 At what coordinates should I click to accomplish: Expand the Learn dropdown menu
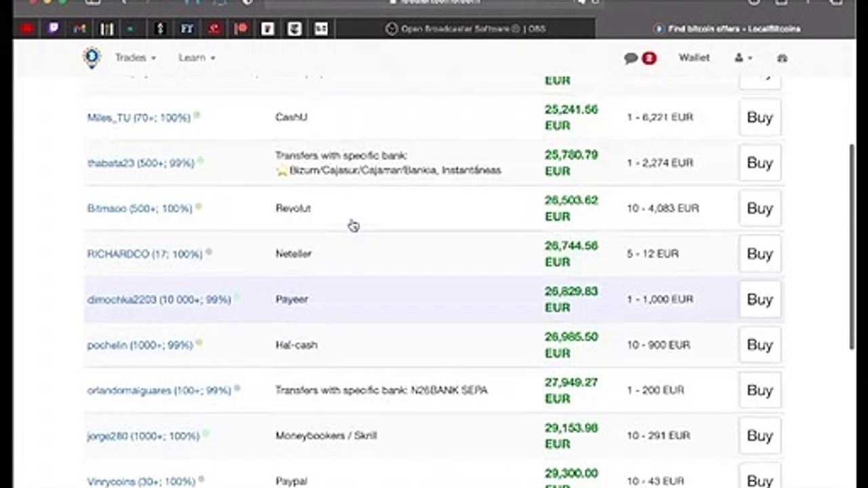click(x=197, y=58)
